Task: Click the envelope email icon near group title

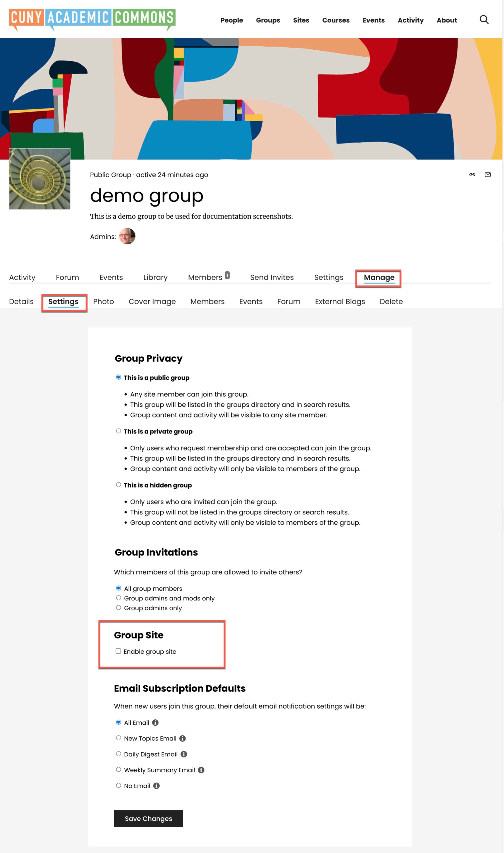Action: click(x=488, y=175)
